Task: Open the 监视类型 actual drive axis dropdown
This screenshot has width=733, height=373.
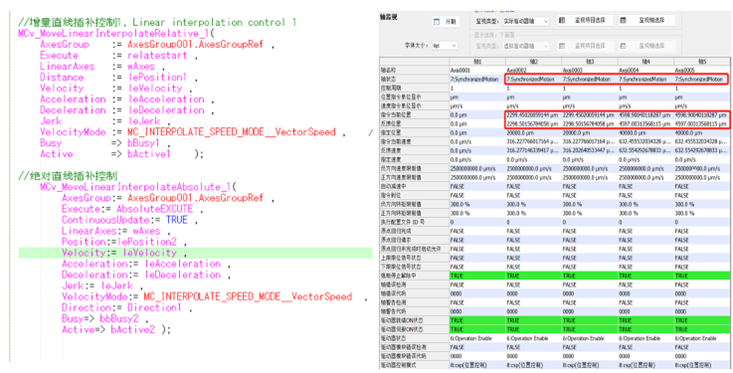Action: (x=526, y=21)
